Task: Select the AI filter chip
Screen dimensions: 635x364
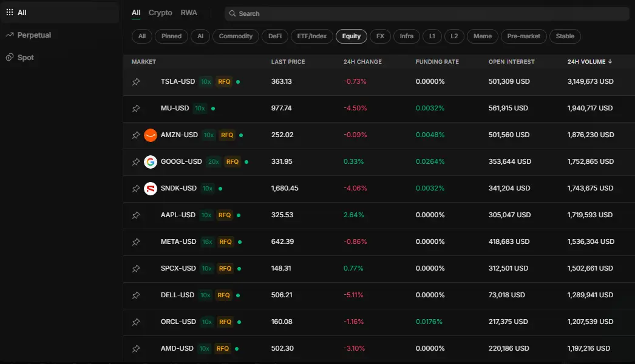Action: [x=200, y=36]
